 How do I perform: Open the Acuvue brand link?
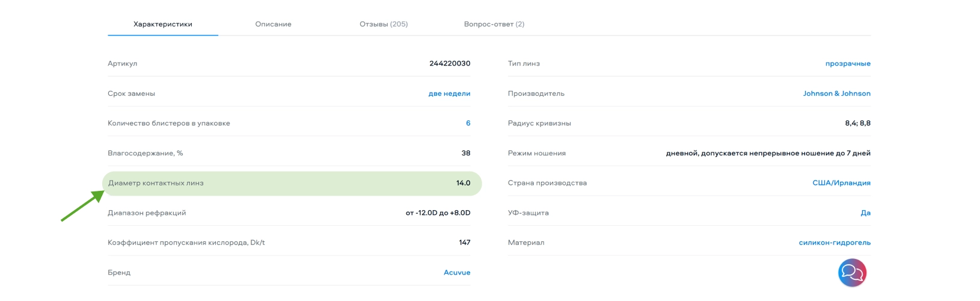[457, 273]
